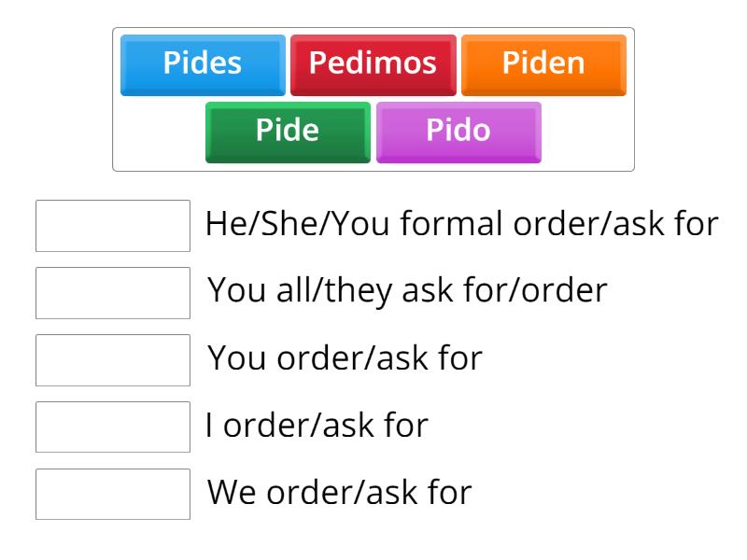Select the blue Pides tile
Viewport: 747px width, 560px height.
(x=202, y=63)
